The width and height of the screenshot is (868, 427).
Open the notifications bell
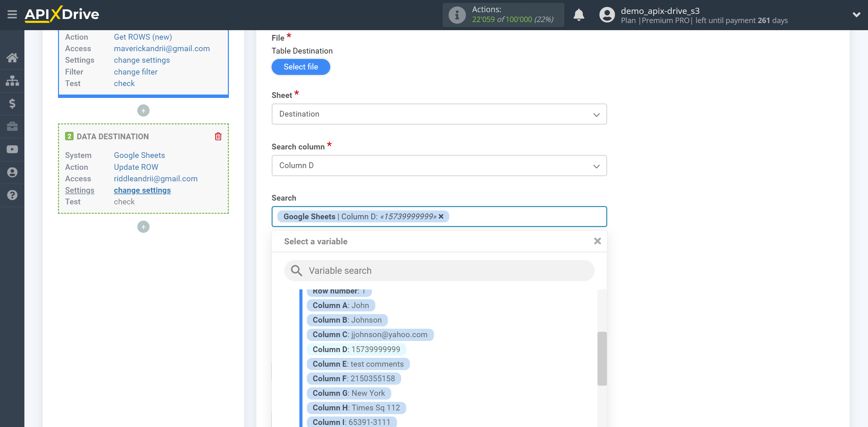click(x=579, y=15)
